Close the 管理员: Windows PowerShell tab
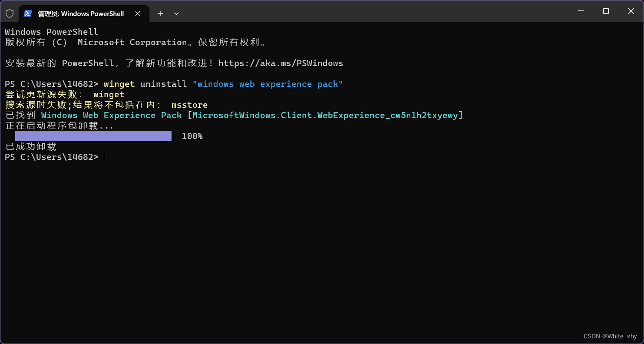 138,13
